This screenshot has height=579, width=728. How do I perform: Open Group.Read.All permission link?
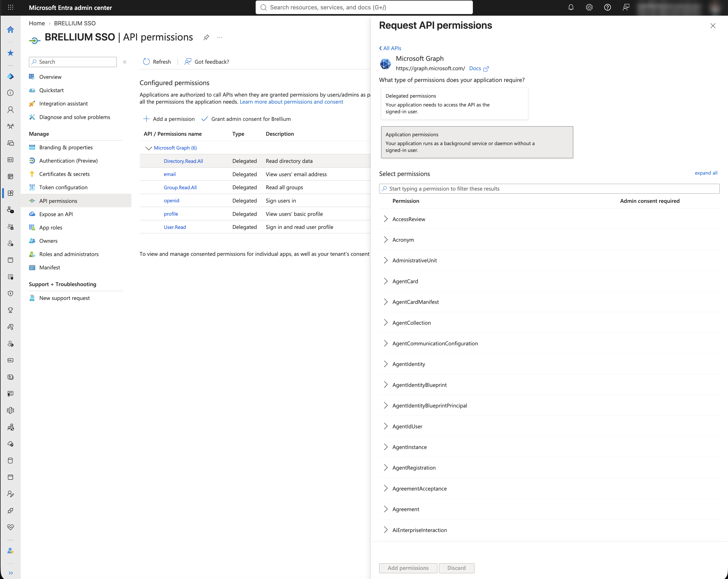point(180,187)
